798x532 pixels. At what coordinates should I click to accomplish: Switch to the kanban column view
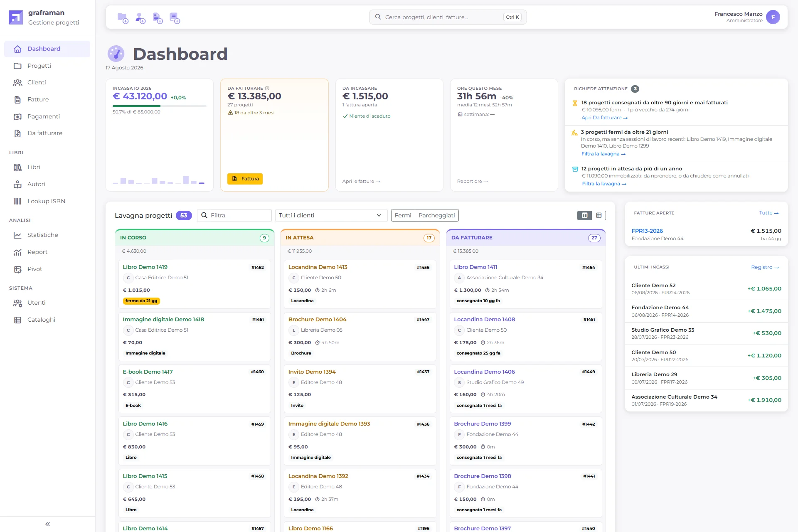[x=584, y=215]
